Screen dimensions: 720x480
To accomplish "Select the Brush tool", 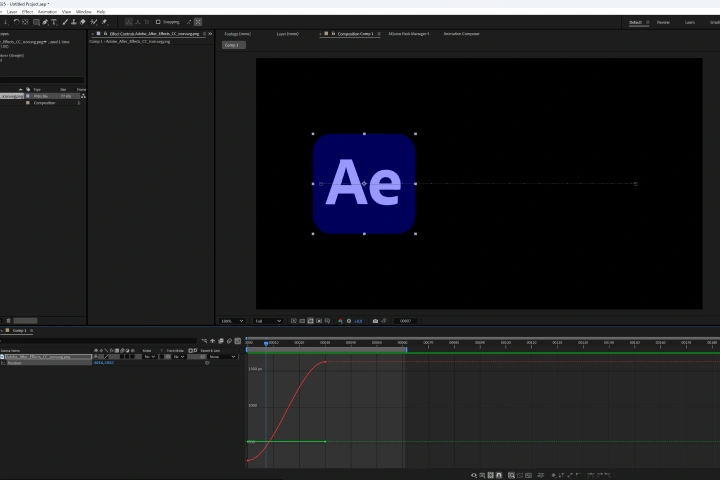I will (65, 22).
